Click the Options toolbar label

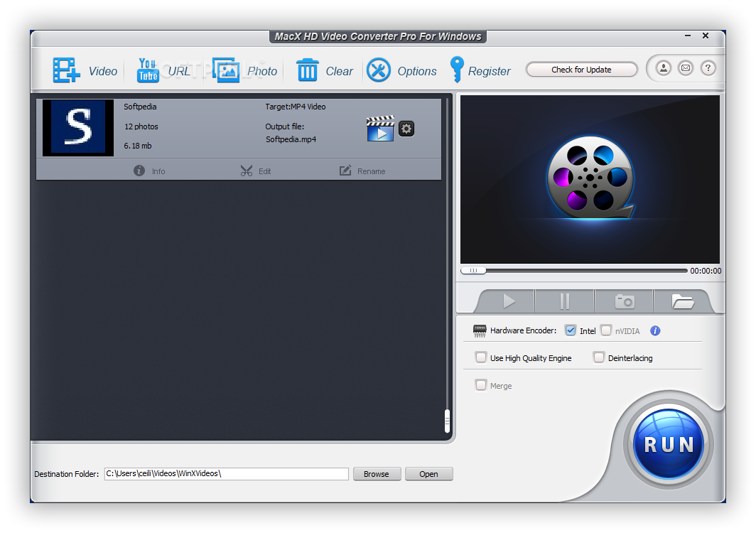tap(416, 71)
